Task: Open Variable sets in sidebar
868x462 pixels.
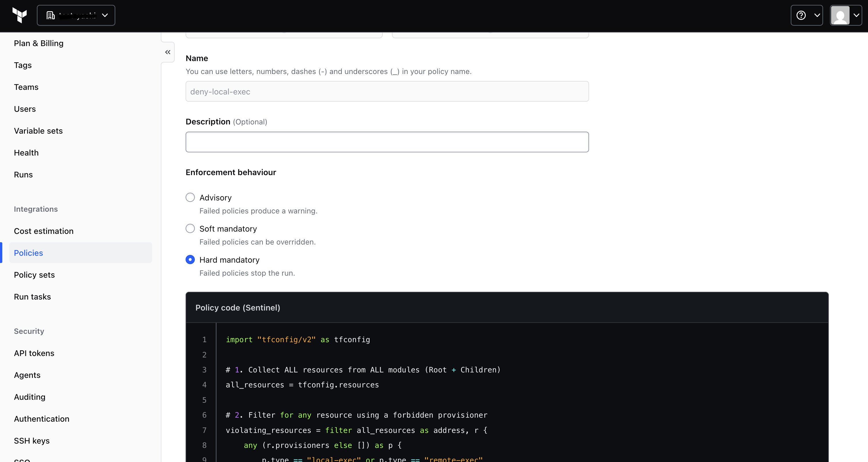Action: pyautogui.click(x=38, y=131)
